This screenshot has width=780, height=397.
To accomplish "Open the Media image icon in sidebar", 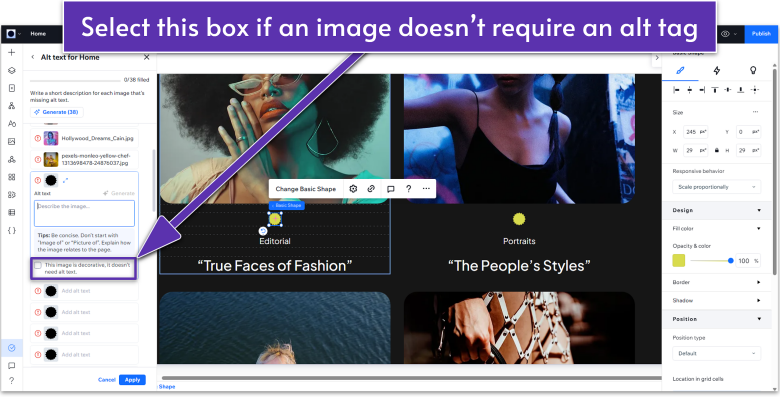I will [x=12, y=142].
